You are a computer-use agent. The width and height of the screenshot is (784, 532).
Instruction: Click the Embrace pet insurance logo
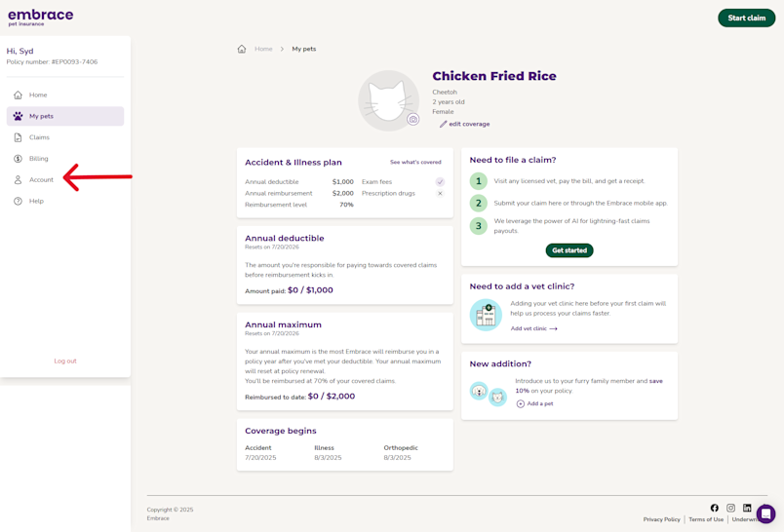pos(41,17)
